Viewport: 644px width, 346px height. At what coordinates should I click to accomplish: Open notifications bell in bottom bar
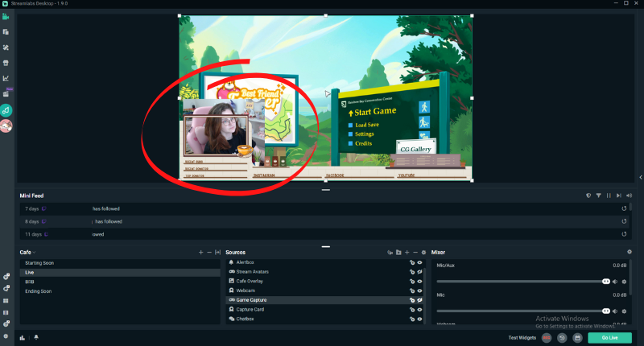(x=36, y=337)
